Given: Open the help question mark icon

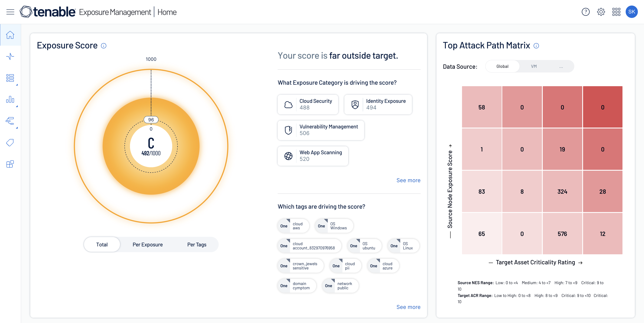Looking at the screenshot, I should [585, 12].
